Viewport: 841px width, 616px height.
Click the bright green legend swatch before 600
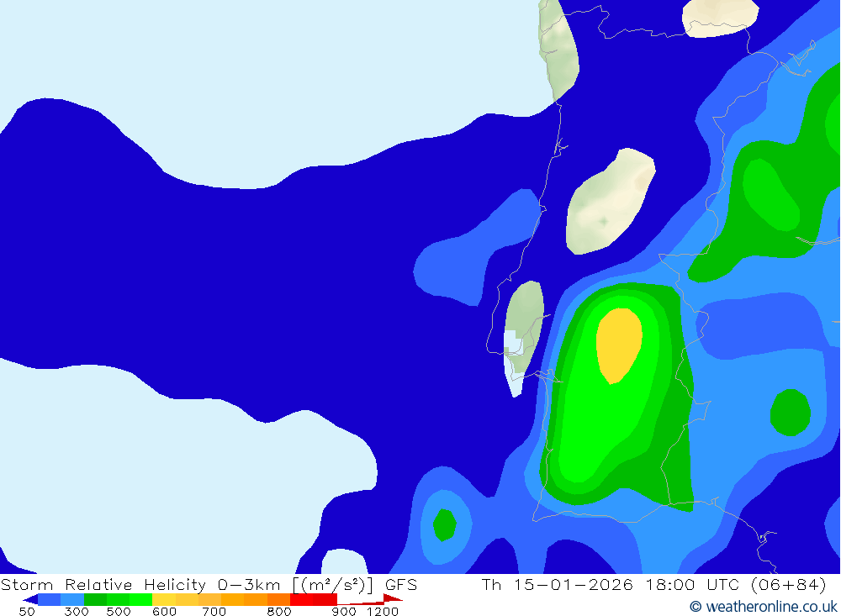[140, 599]
